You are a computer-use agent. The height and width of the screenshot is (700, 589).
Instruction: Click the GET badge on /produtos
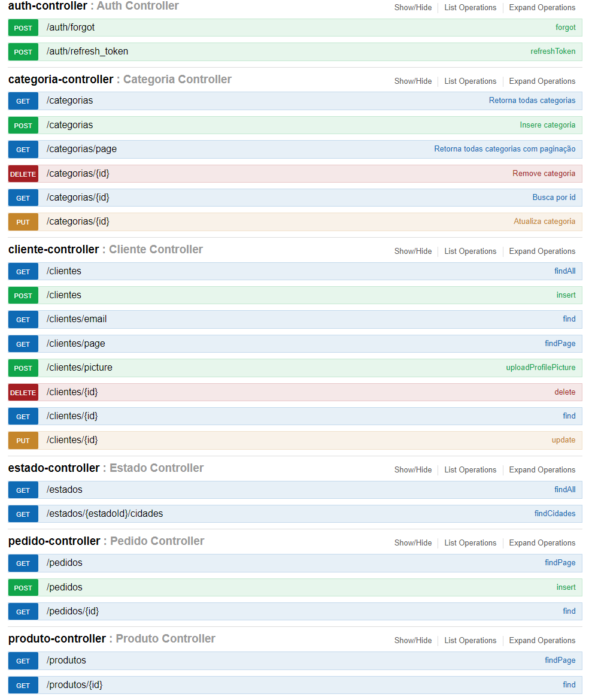click(x=23, y=660)
